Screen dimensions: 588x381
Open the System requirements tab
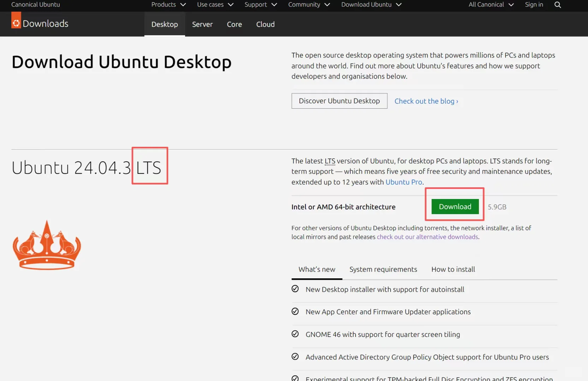click(x=383, y=270)
